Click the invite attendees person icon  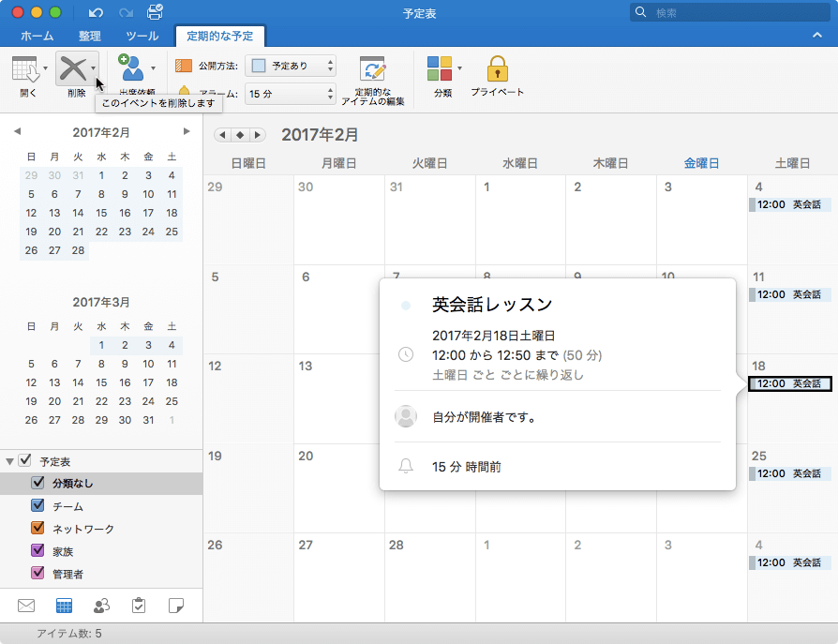131,67
